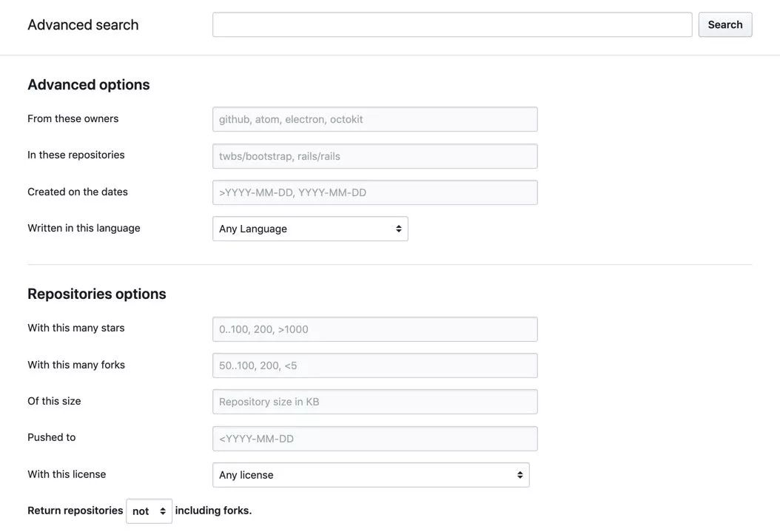Screen dimensions: 780x532
Task: Click the 'Pushed to' label text
Action: pyautogui.click(x=52, y=437)
